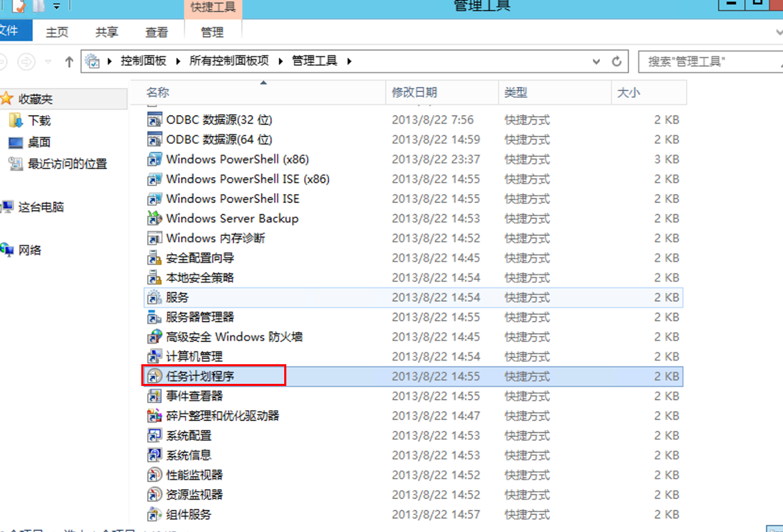Select the 碎片整理和优化驱动器 icon

154,416
